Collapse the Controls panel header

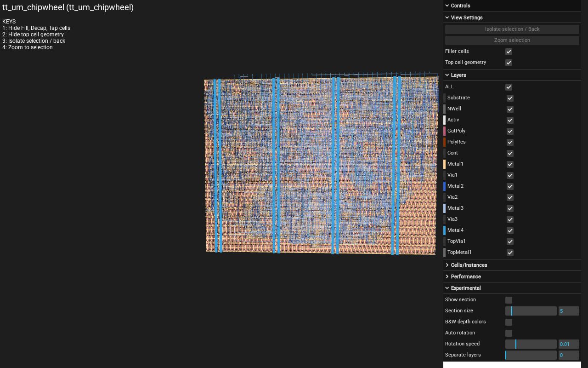512,6
